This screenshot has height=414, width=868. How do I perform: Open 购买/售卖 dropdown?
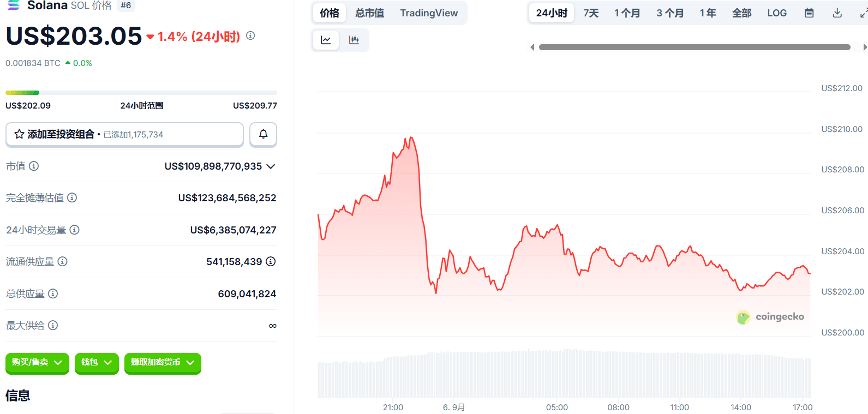[37, 363]
